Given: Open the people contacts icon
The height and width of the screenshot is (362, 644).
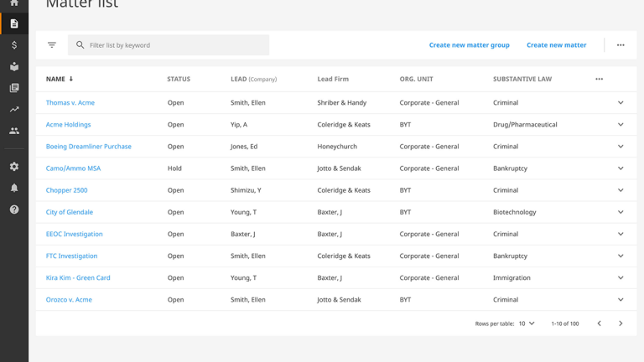Looking at the screenshot, I should coord(14,131).
